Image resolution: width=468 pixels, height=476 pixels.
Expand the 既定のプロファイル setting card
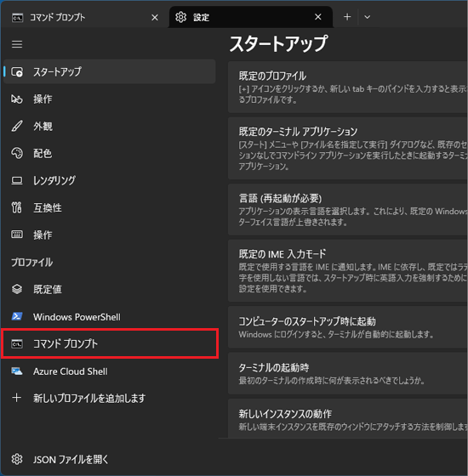click(348, 87)
